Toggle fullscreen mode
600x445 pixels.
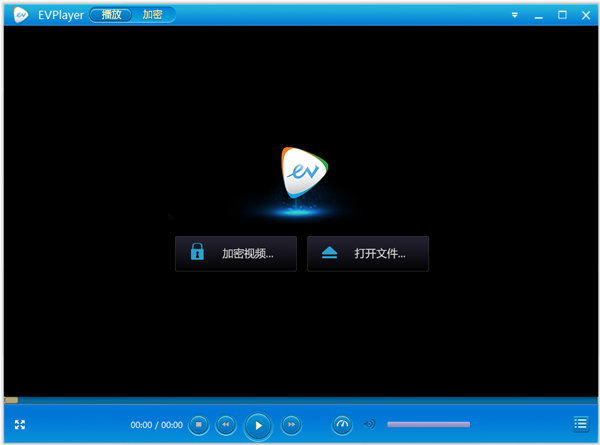click(20, 424)
